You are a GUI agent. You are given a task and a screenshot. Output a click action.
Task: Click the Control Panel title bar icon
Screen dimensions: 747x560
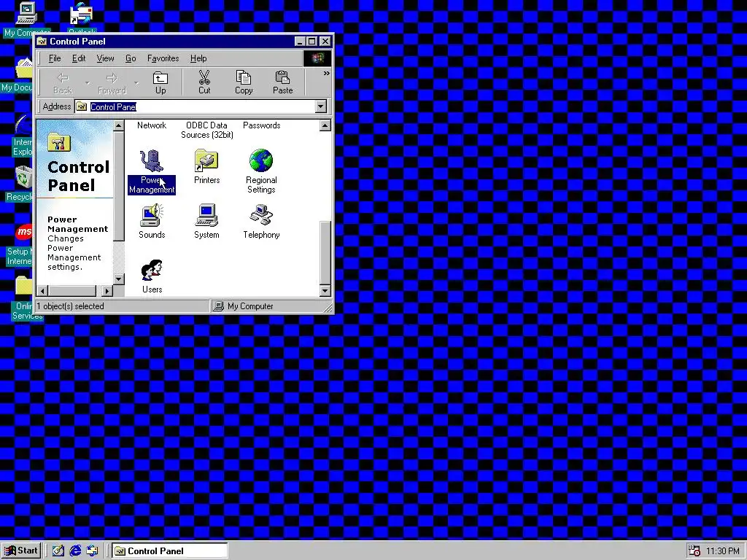click(x=42, y=41)
